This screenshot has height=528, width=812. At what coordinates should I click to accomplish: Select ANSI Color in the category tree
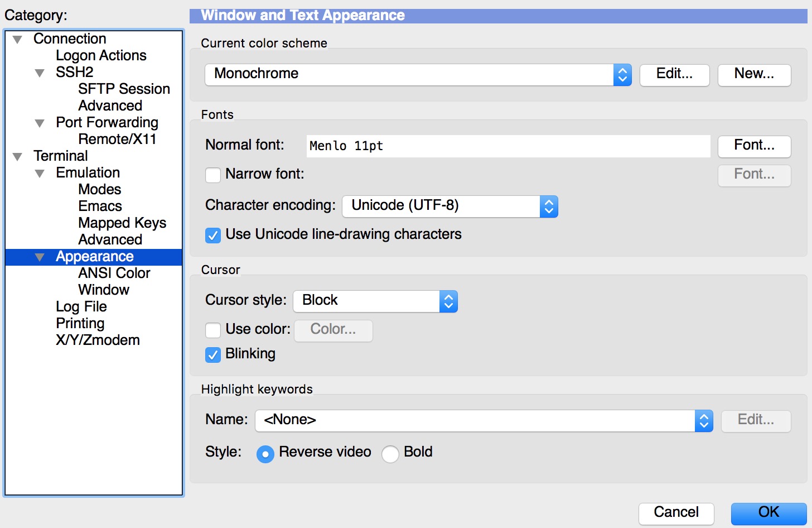(x=114, y=273)
